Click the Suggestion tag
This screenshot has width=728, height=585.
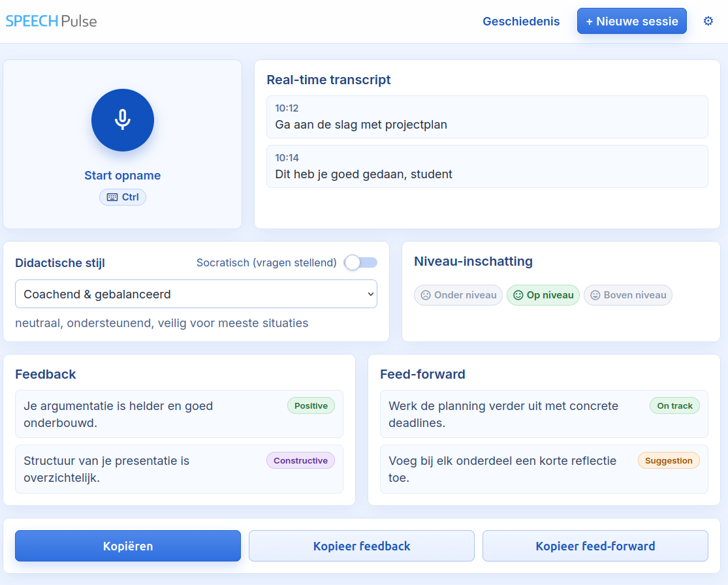(x=669, y=461)
